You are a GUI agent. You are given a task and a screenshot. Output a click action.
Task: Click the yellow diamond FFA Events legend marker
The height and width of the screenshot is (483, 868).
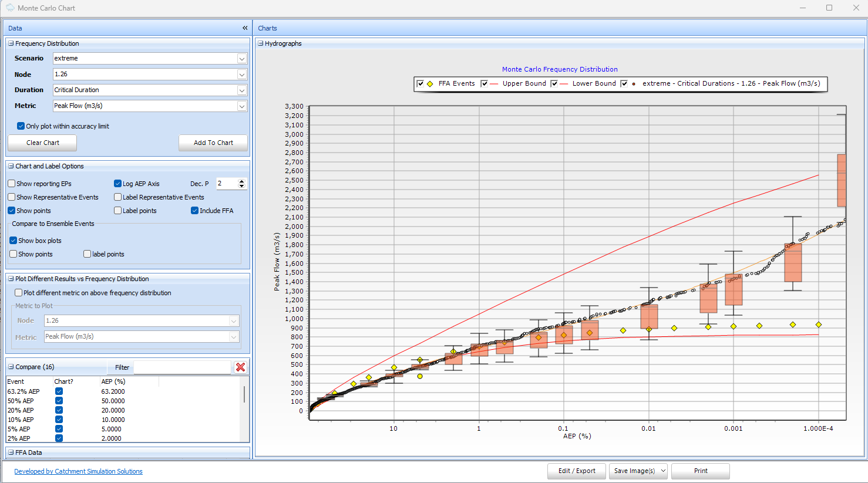[430, 84]
